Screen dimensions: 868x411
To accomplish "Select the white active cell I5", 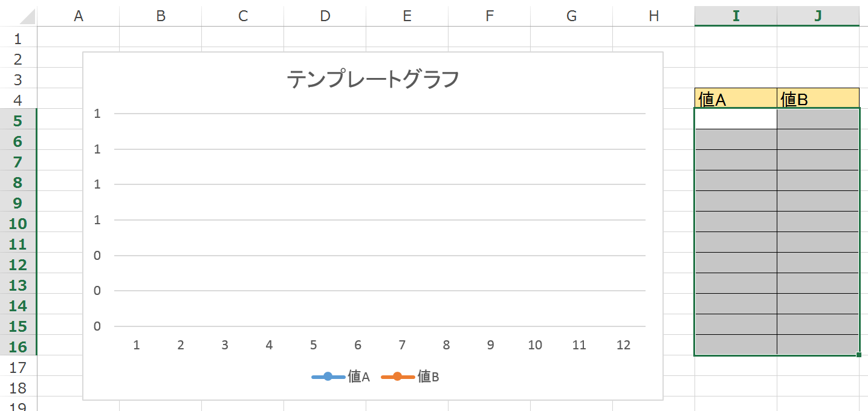I will click(736, 119).
